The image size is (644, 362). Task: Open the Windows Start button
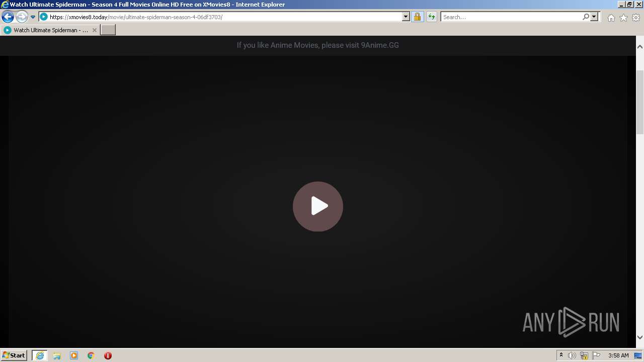tap(14, 355)
